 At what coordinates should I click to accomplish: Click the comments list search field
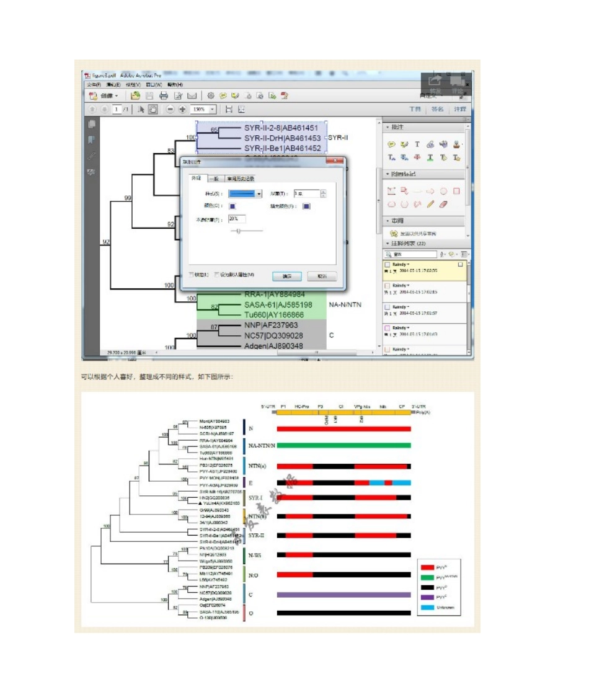(411, 254)
